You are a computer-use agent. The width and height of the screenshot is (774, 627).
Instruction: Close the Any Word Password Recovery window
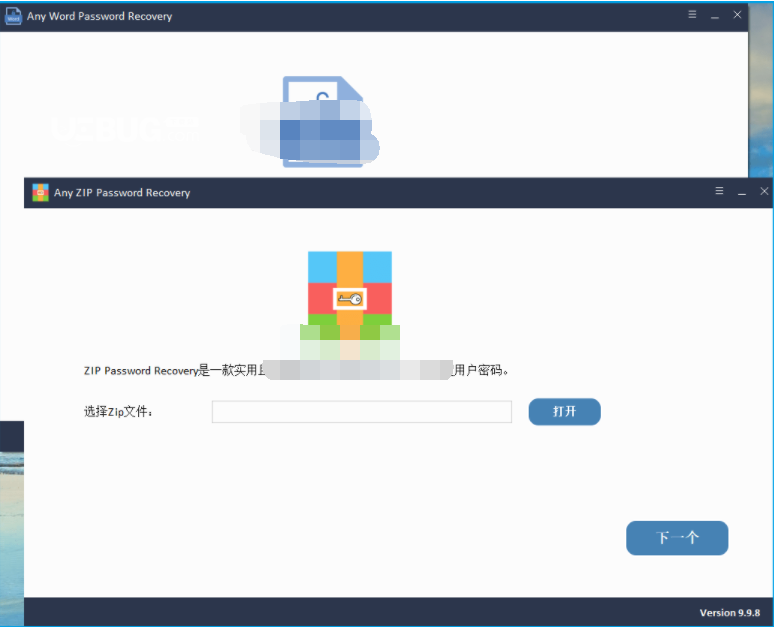pyautogui.click(x=737, y=14)
